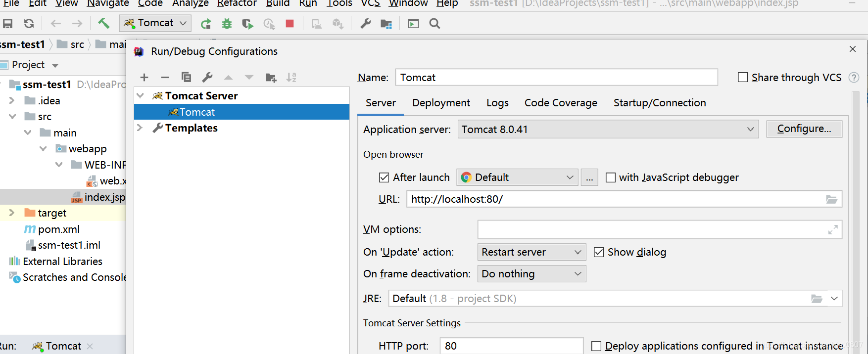Viewport: 868px width, 354px height.
Task: Switch to the Code Coverage tab
Action: [561, 103]
